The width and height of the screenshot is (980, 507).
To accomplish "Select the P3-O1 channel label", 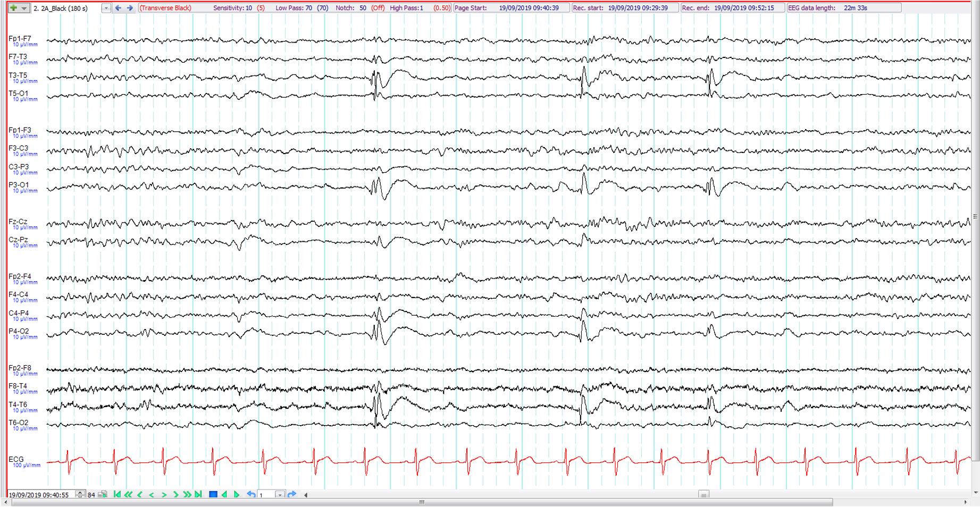I will click(19, 185).
